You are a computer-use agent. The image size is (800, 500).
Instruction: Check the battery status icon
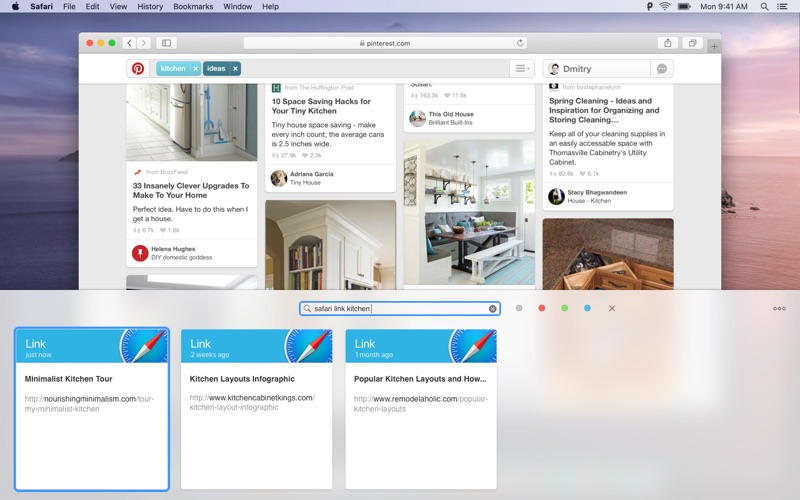coord(684,7)
